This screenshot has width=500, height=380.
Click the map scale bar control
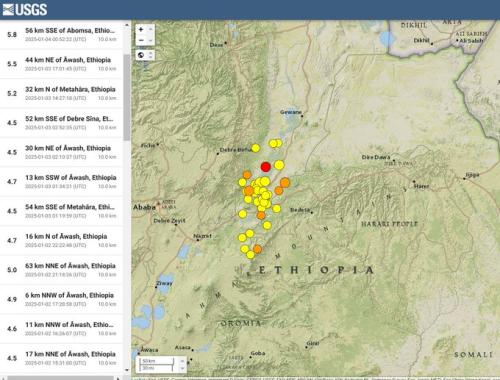click(161, 365)
